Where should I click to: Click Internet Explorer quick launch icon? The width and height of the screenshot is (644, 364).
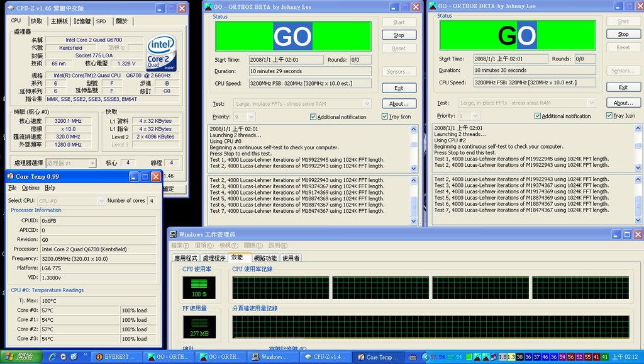[53, 357]
